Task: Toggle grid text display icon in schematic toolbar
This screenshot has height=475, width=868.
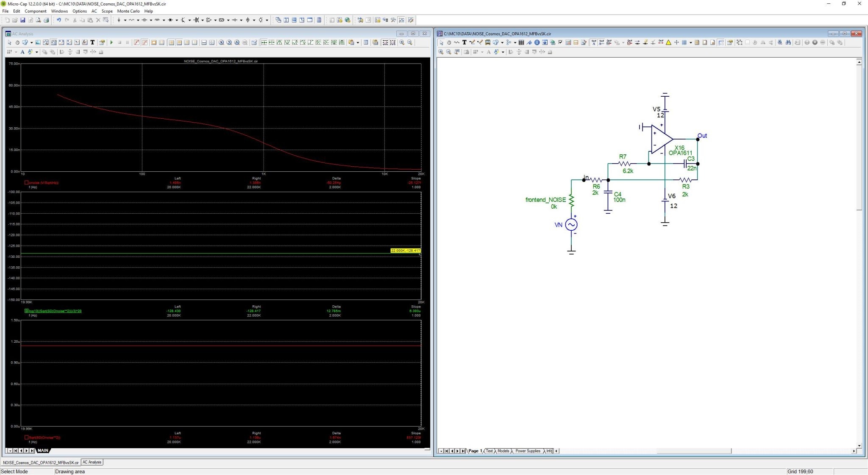Action: [594, 42]
